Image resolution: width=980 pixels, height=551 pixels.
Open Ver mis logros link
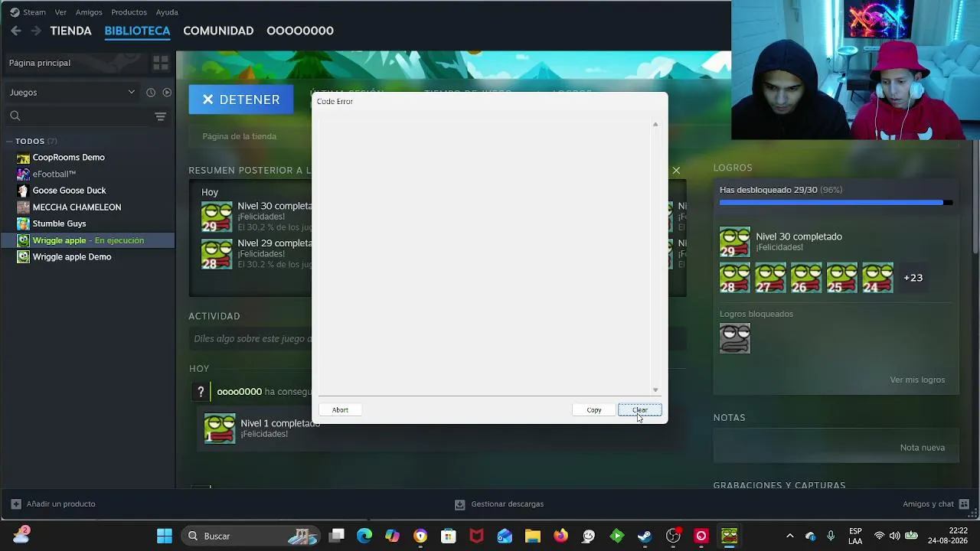click(x=917, y=380)
